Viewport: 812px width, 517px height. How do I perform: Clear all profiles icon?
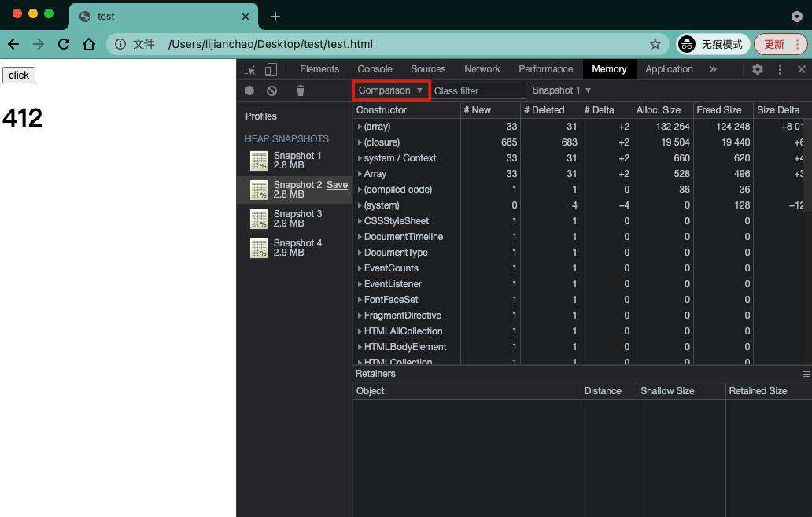click(271, 90)
